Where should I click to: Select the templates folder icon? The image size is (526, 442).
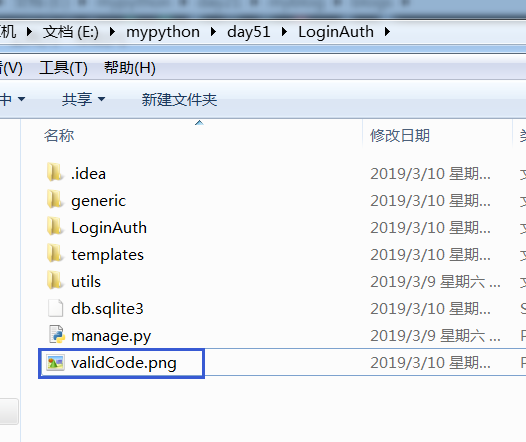tap(54, 254)
